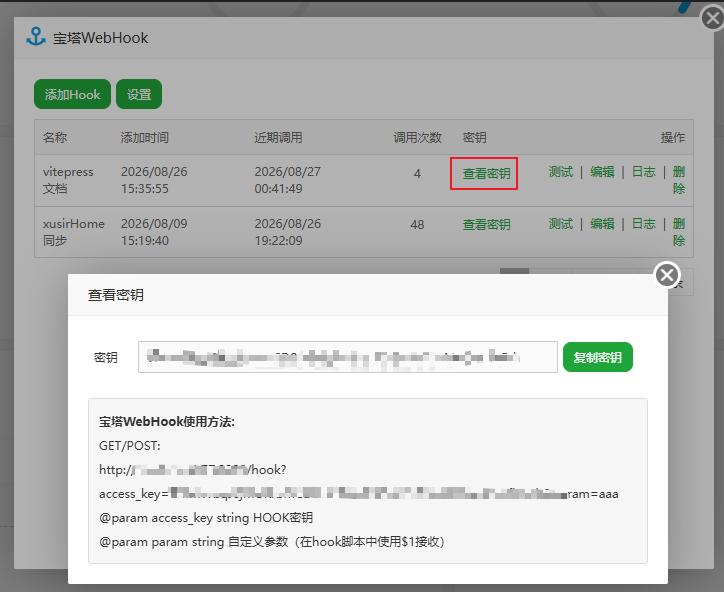Click 编辑 in the vitepress 文档 row
724x592 pixels.
[602, 172]
